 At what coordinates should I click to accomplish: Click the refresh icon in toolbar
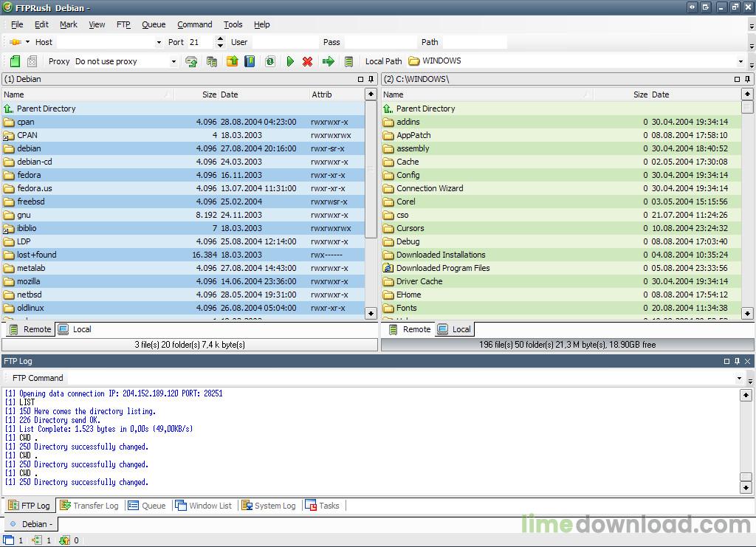tap(270, 62)
